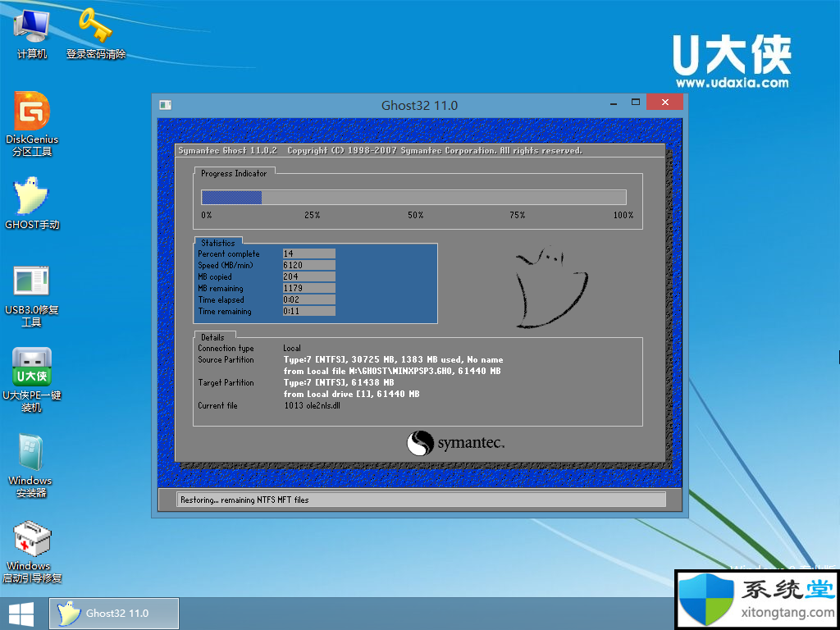Image resolution: width=840 pixels, height=630 pixels.
Task: Click the source file path MINXPSP3.GHO line
Action: 392,372
